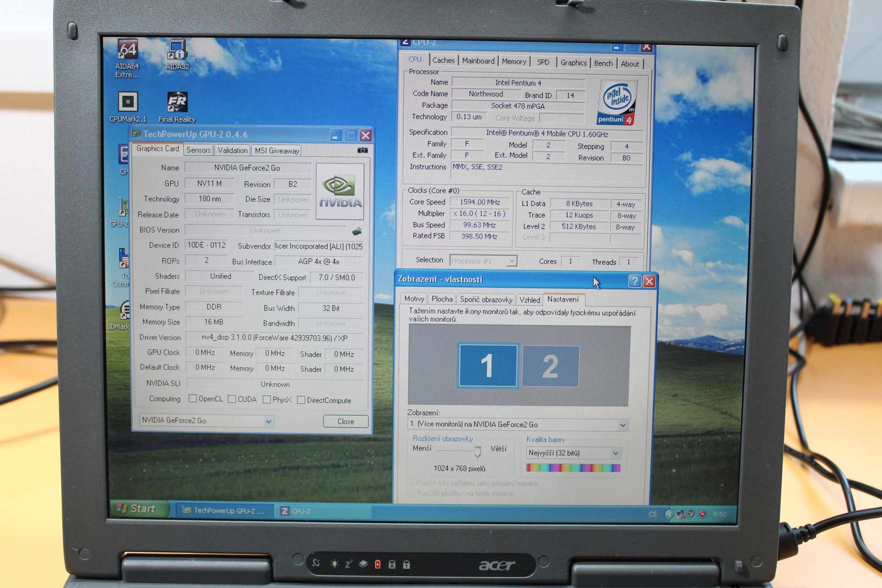The width and height of the screenshot is (882, 588).
Task: Open the Validation tab in GPU-Z
Action: (x=232, y=150)
